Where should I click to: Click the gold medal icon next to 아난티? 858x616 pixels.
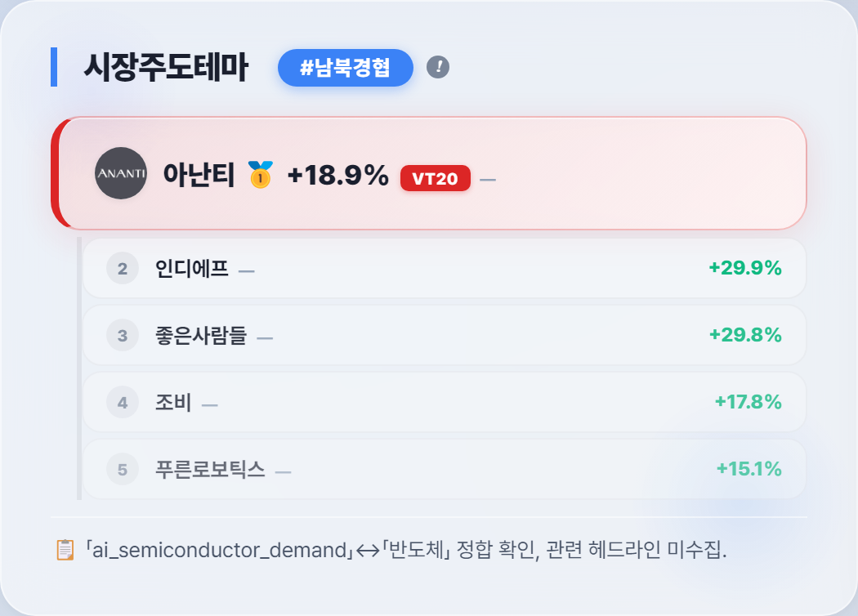pyautogui.click(x=261, y=175)
